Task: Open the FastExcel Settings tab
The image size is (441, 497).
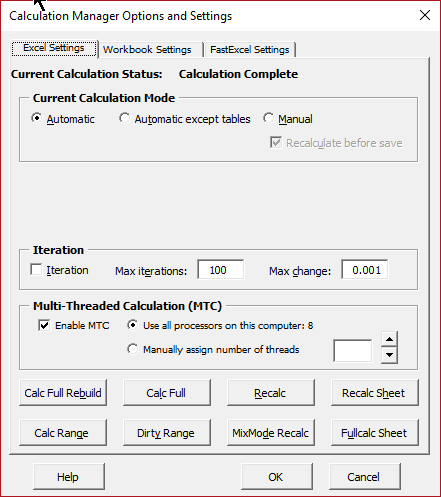Action: (x=250, y=50)
